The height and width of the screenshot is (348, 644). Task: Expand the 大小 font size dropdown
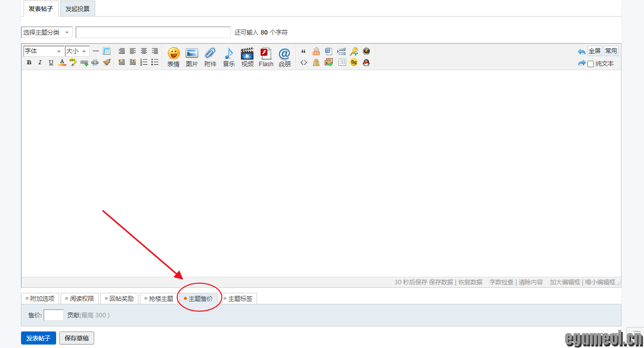click(x=77, y=51)
